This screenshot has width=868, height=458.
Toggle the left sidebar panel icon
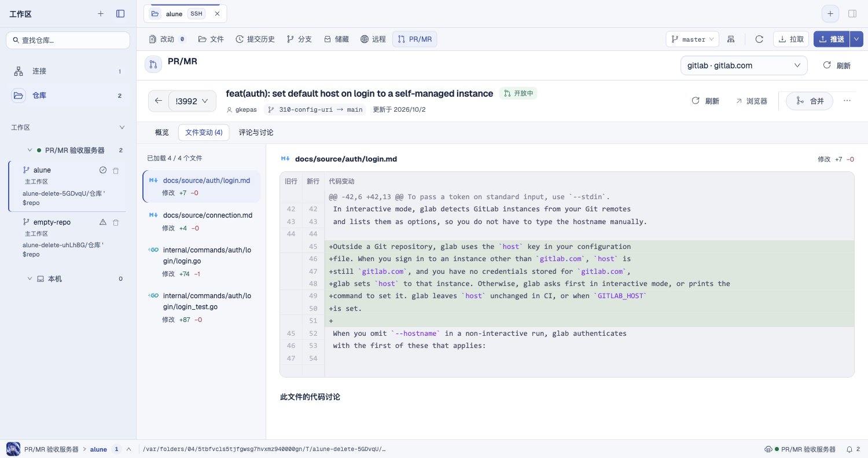coord(120,13)
